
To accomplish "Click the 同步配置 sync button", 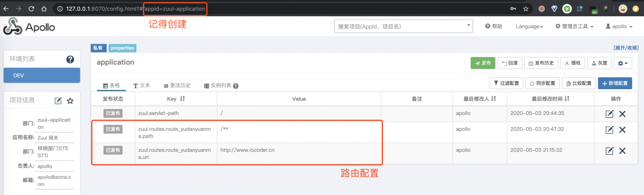I will coord(542,83).
